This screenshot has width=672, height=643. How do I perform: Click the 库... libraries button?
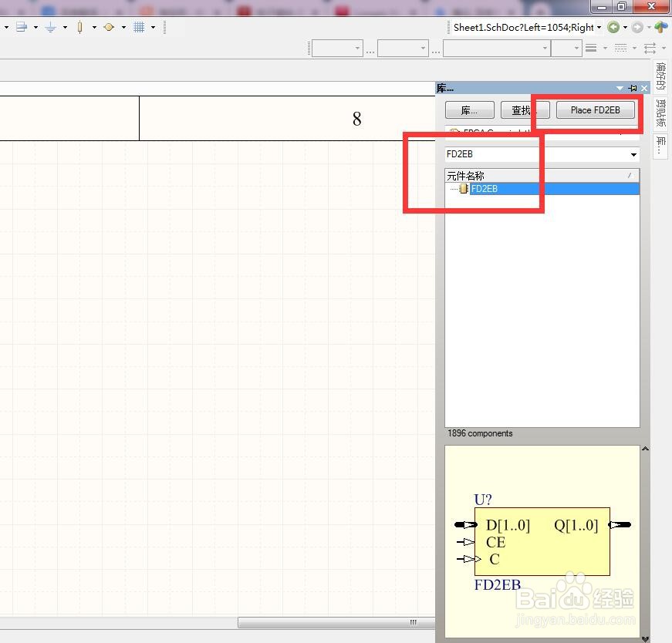tap(469, 110)
